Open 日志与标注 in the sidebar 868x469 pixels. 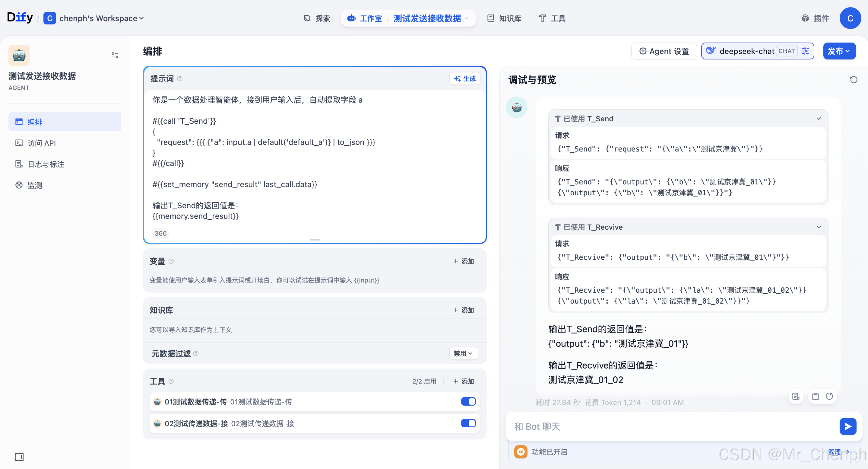[x=65, y=164]
